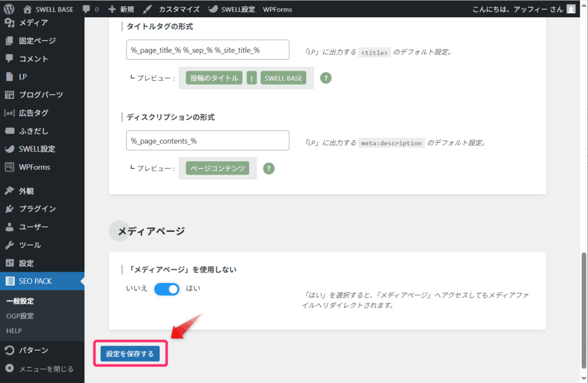The width and height of the screenshot is (588, 383).
Task: Click the ページコンテンツ preview tag
Action: pos(218,168)
